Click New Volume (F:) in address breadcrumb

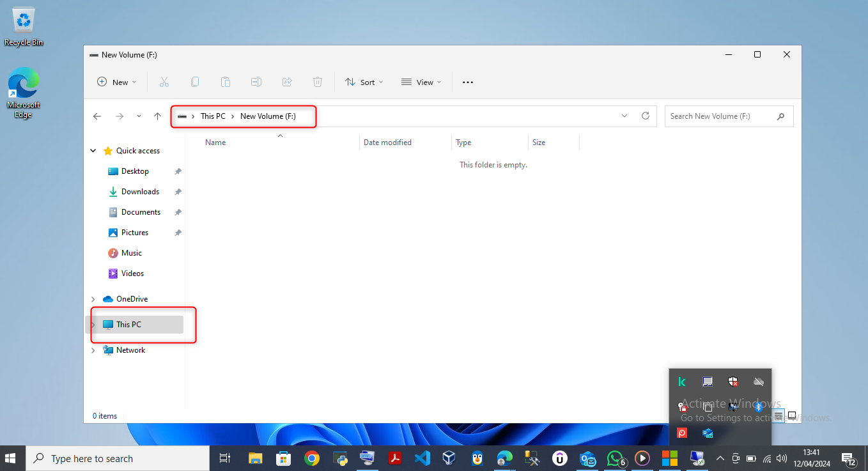click(268, 116)
